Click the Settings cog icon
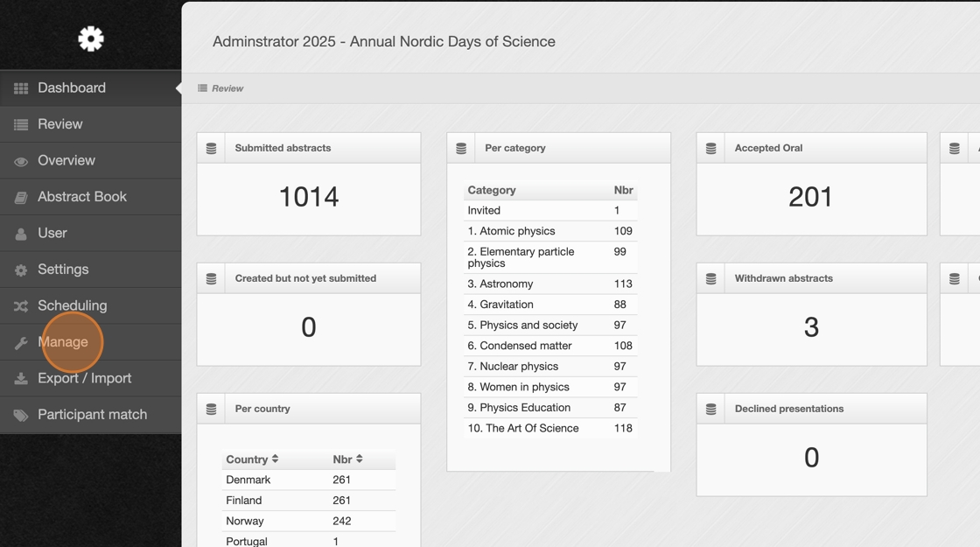The width and height of the screenshot is (980, 547). pos(21,270)
